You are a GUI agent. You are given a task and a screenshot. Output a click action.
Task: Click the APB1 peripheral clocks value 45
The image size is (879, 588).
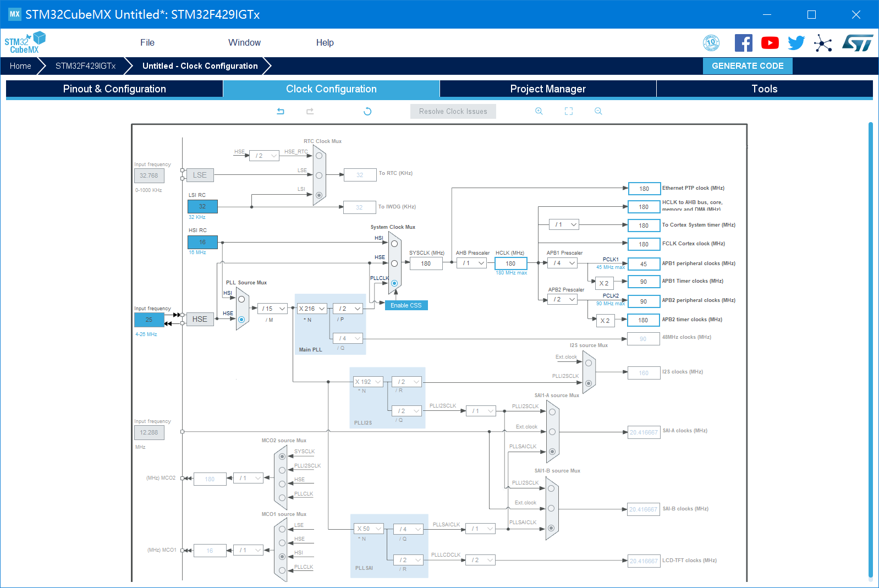(x=644, y=264)
